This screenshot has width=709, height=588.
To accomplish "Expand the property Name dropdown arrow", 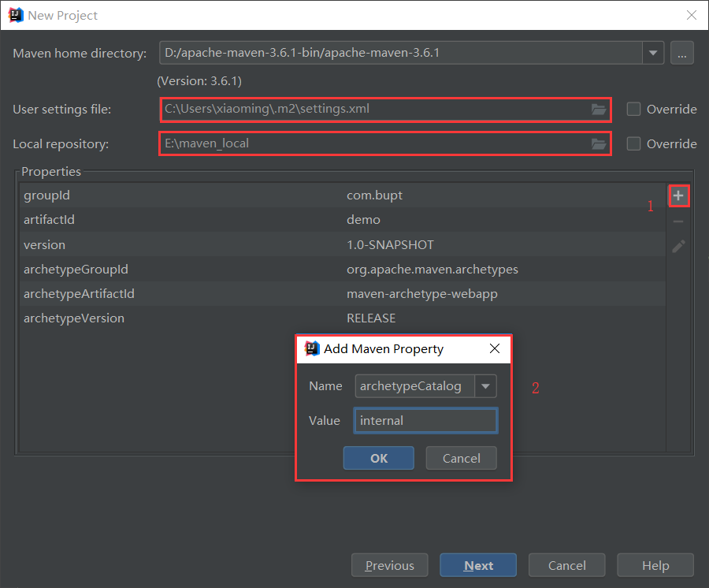I will click(485, 386).
